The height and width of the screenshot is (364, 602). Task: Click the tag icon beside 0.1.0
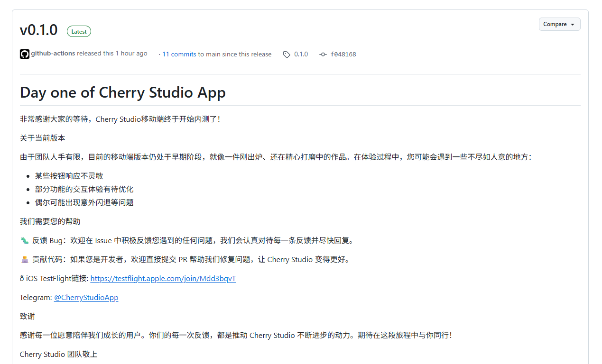(287, 54)
